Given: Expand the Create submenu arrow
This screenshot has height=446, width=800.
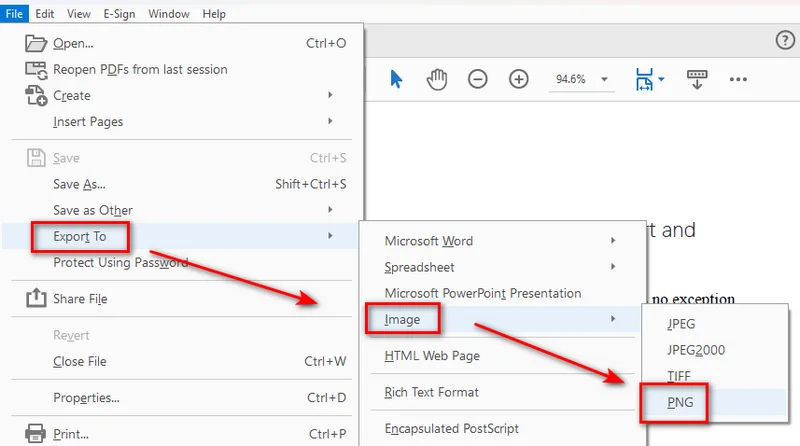Looking at the screenshot, I should pyautogui.click(x=331, y=95).
